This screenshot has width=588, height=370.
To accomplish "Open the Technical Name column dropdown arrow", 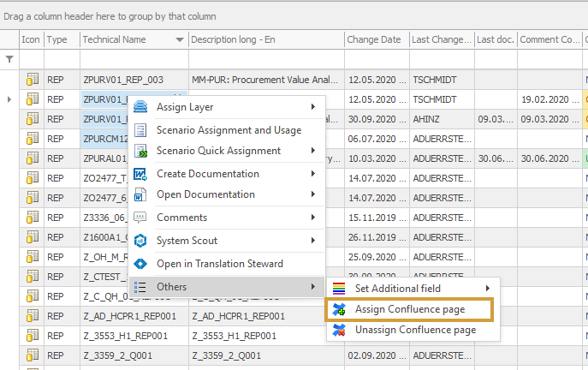I will coord(180,40).
